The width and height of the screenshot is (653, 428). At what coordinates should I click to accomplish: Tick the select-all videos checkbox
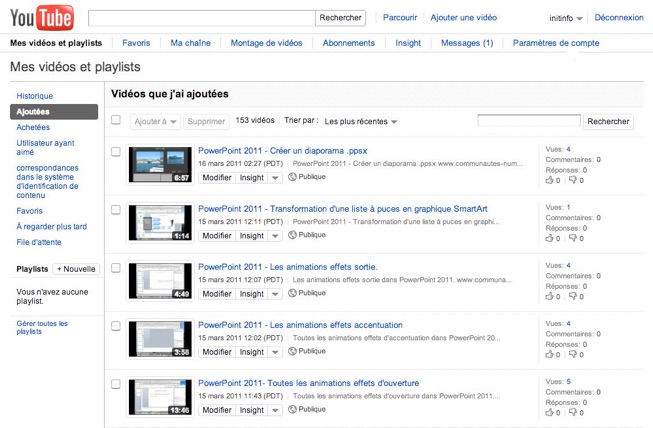pos(116,120)
